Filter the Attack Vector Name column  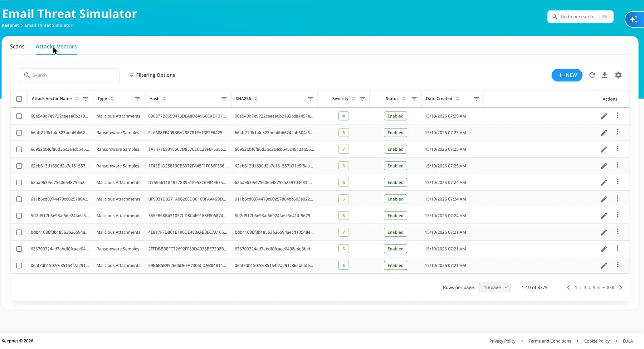(86, 99)
